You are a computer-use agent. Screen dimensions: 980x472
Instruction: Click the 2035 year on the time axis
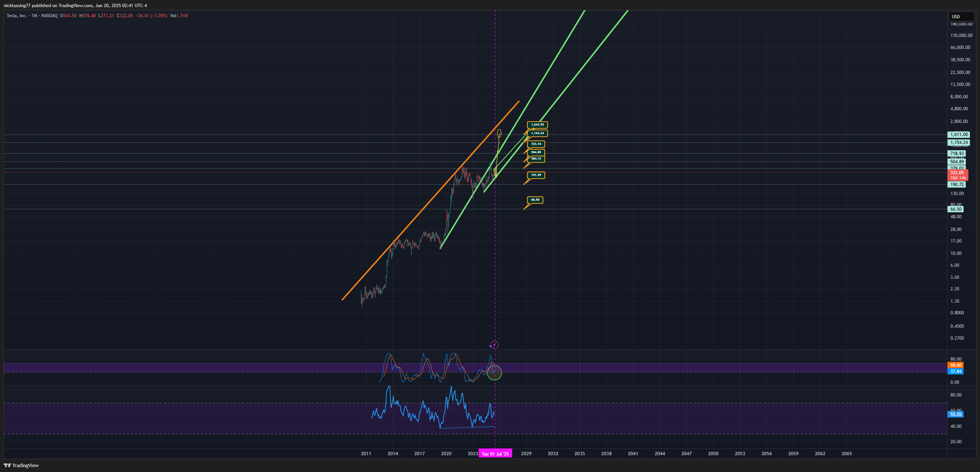[x=579, y=453]
